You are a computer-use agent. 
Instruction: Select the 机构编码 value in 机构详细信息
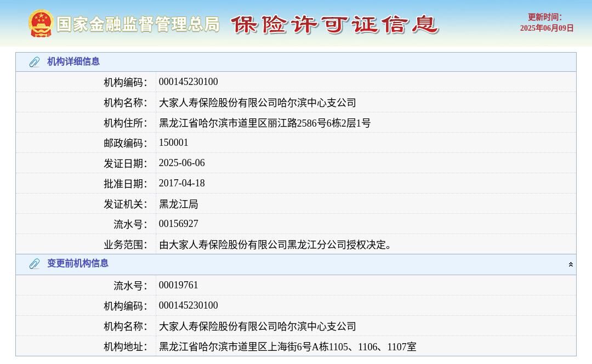pos(189,82)
